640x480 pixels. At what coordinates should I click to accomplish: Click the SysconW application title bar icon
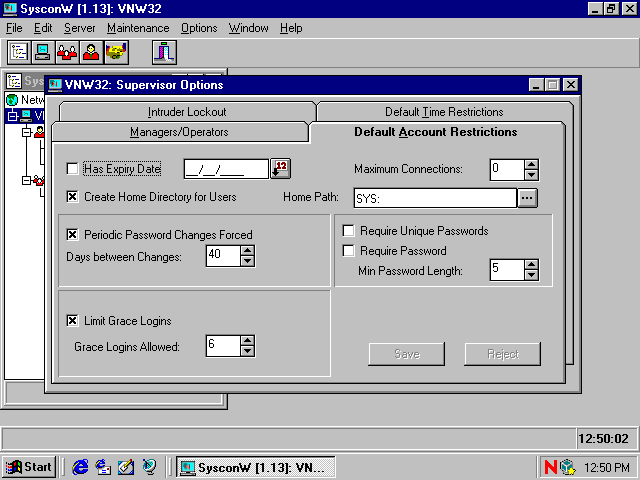click(10, 9)
